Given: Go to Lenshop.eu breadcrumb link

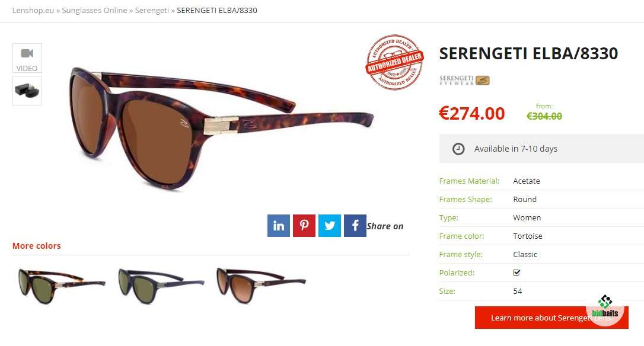Looking at the screenshot, I should 33,10.
